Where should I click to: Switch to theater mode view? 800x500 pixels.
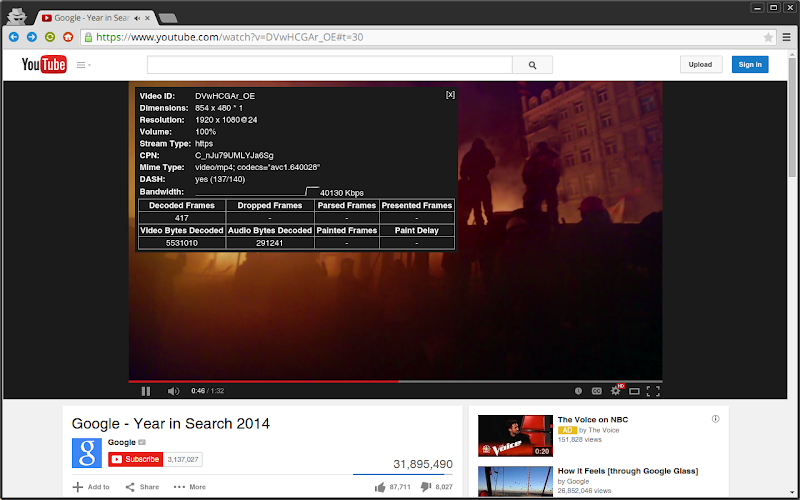tap(634, 391)
